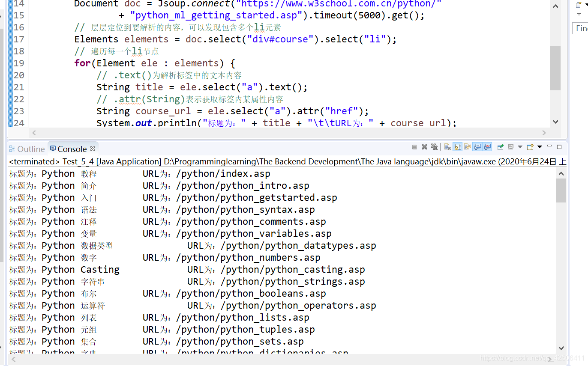The height and width of the screenshot is (366, 588).
Task: Pin the current console
Action: [x=500, y=147]
